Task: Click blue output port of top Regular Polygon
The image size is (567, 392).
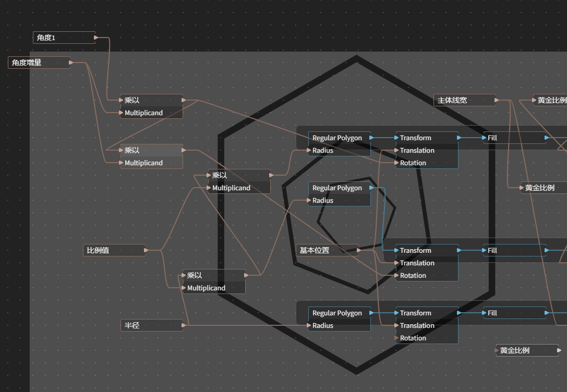Action: click(371, 138)
